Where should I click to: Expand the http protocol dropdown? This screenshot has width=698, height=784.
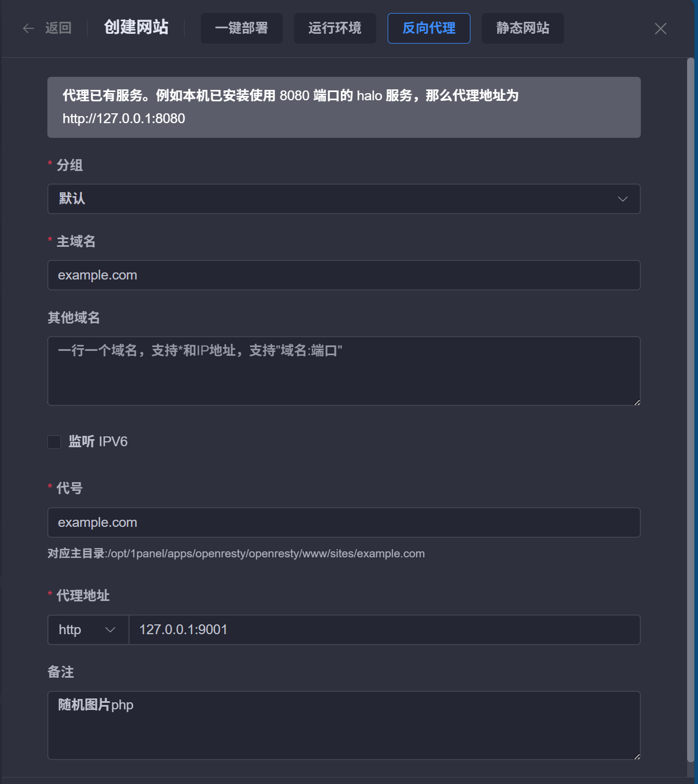pos(88,630)
